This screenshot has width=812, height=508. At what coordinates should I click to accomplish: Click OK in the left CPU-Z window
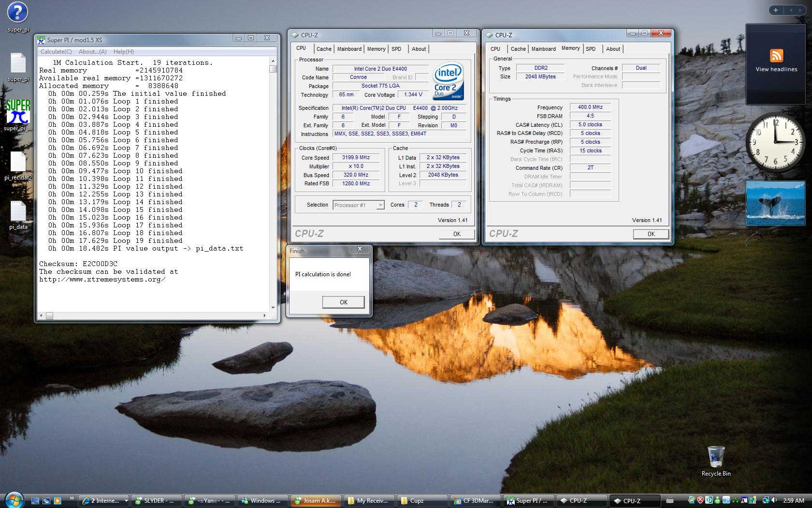(457, 234)
